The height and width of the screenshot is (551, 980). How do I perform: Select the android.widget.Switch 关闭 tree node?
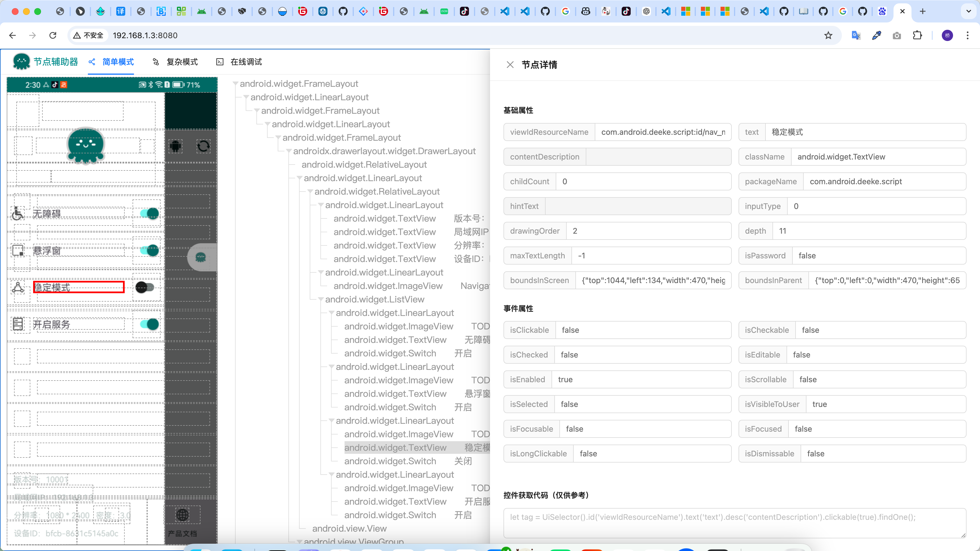tap(390, 461)
